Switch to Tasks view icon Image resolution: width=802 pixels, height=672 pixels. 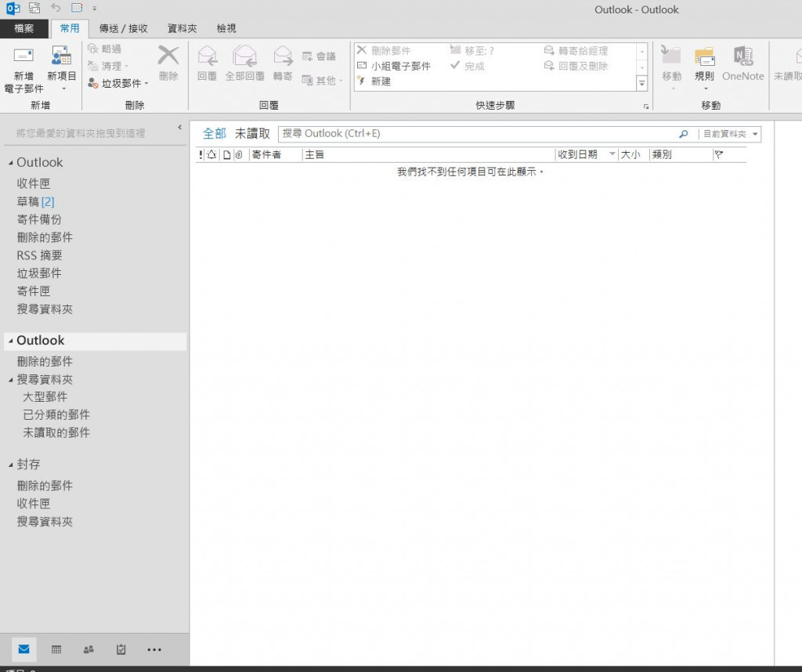121,649
